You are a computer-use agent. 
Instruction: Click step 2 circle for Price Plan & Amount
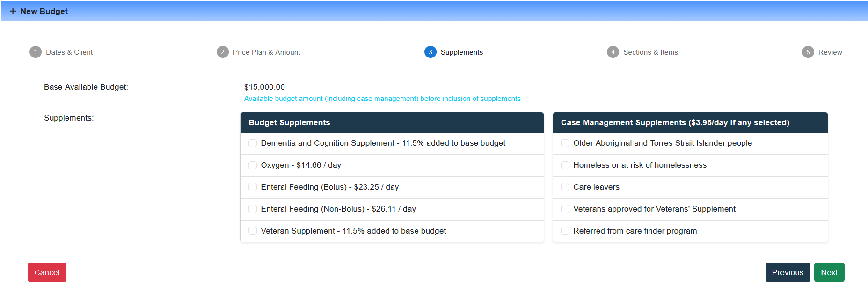click(x=223, y=52)
